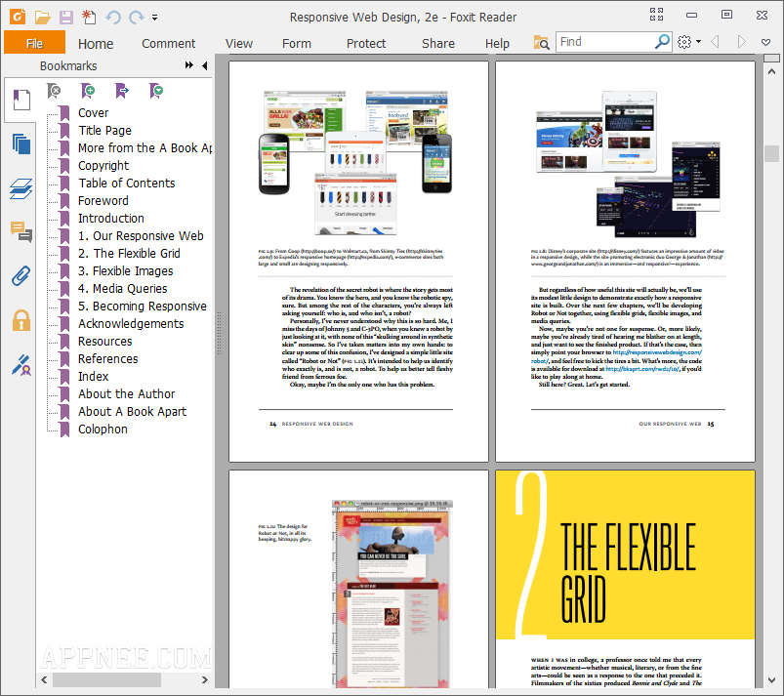Open the Comments panel icon
The width and height of the screenshot is (784, 696).
pyautogui.click(x=21, y=232)
